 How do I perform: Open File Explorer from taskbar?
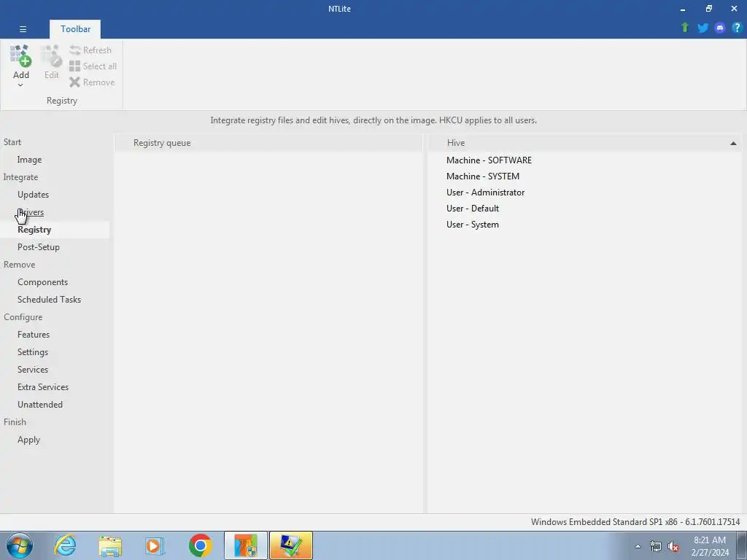110,545
